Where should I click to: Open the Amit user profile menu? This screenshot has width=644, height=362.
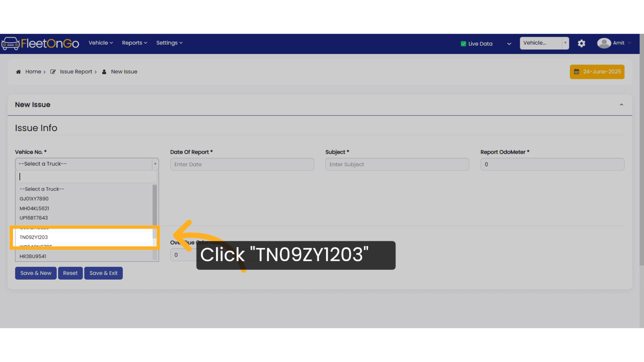tap(614, 43)
